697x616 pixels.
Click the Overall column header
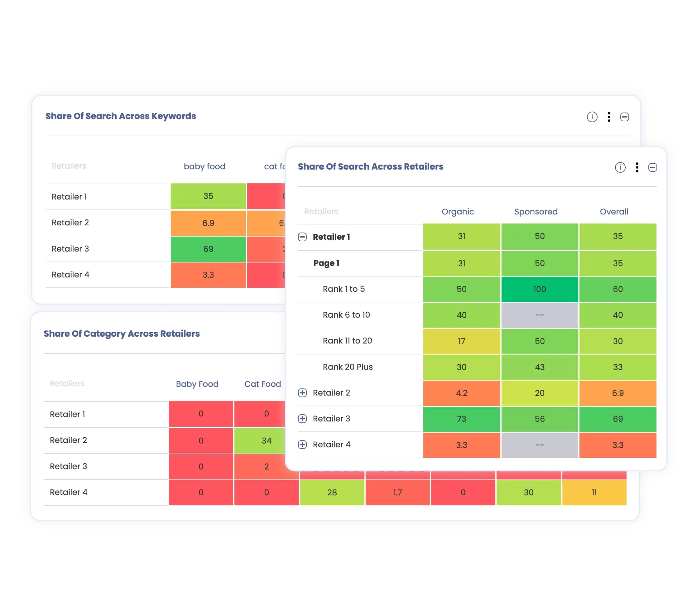pos(614,211)
